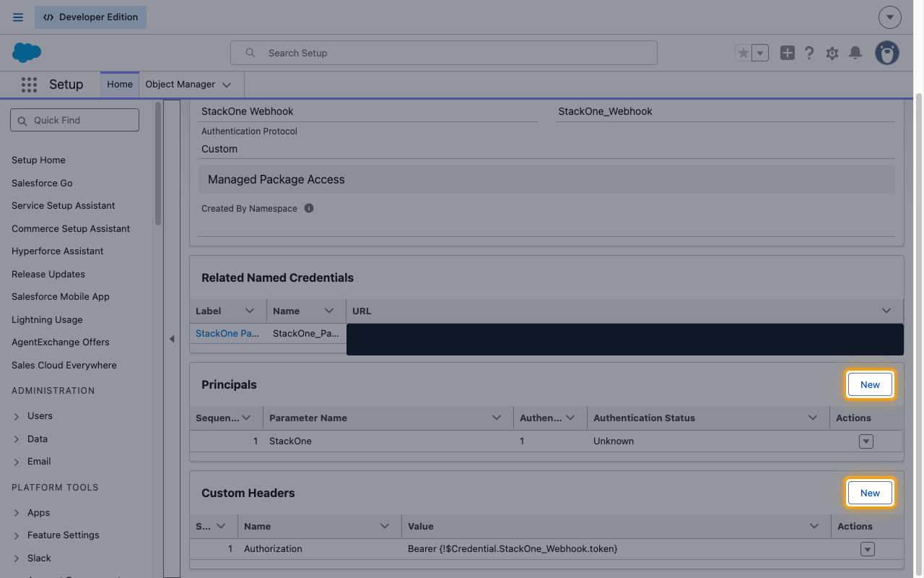Click the Created By Namespace info icon
Screen dimensions: 924x578
pos(309,208)
